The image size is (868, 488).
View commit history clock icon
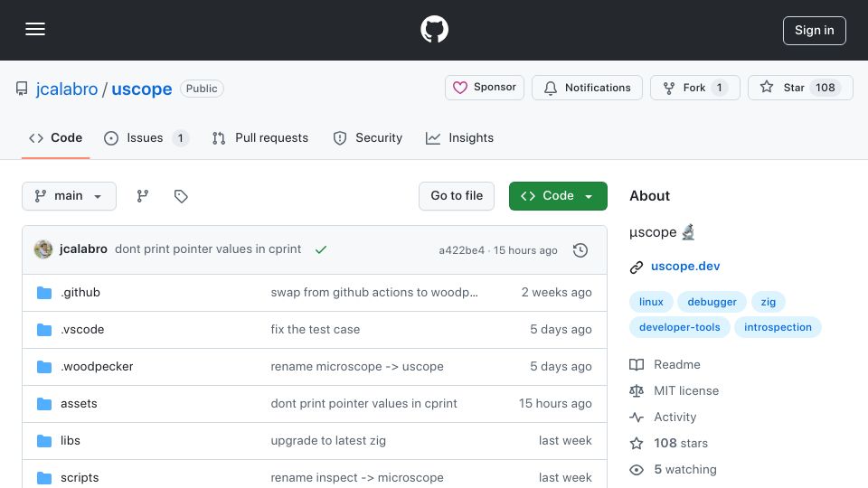point(580,250)
